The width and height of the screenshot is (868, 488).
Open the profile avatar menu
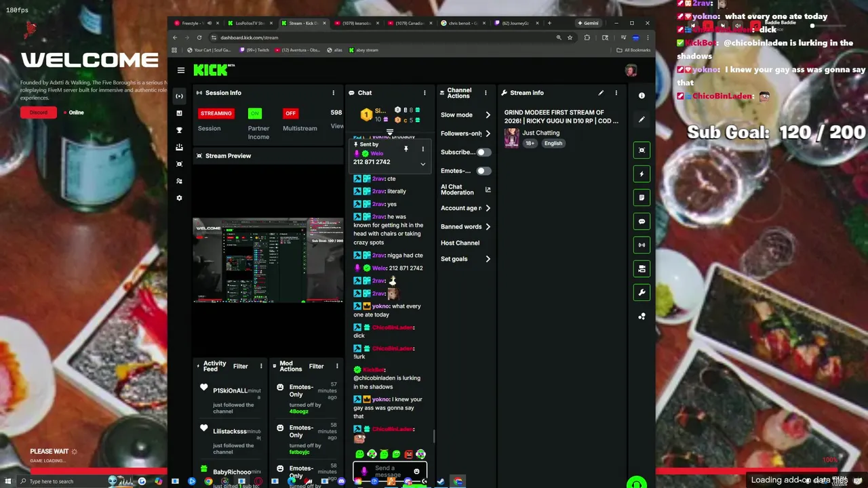pos(631,70)
